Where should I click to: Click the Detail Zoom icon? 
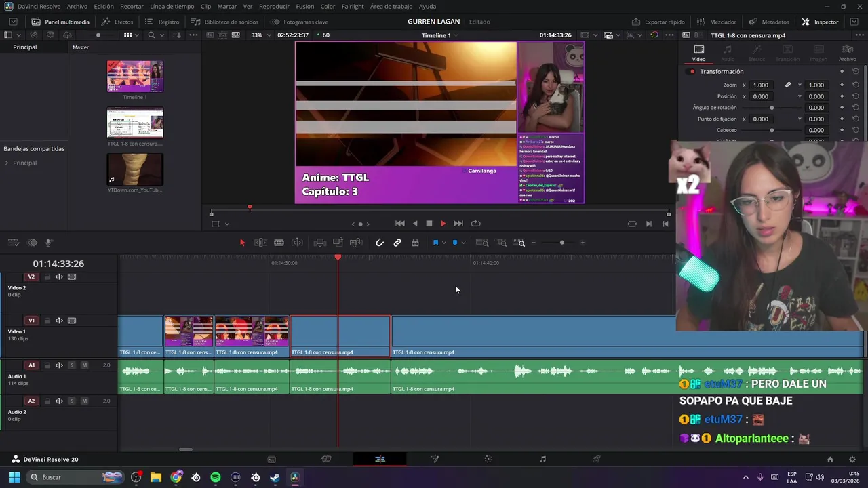tap(502, 243)
